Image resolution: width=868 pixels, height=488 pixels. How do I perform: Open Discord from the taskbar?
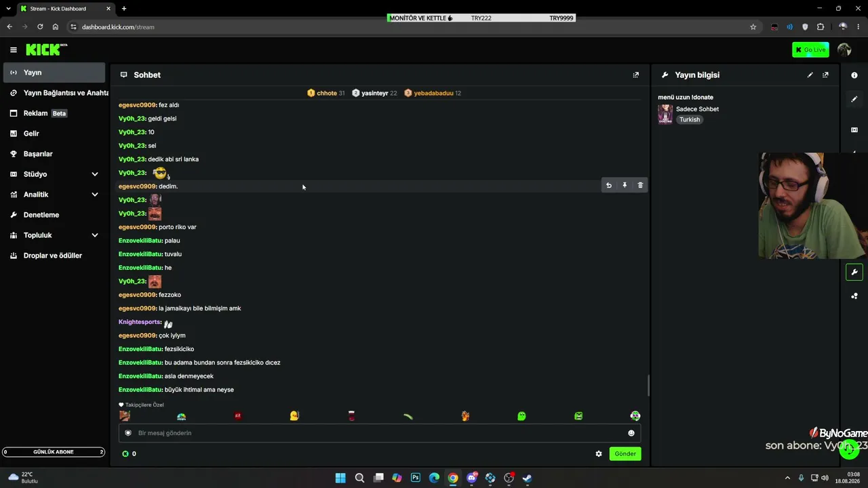pos(472,478)
